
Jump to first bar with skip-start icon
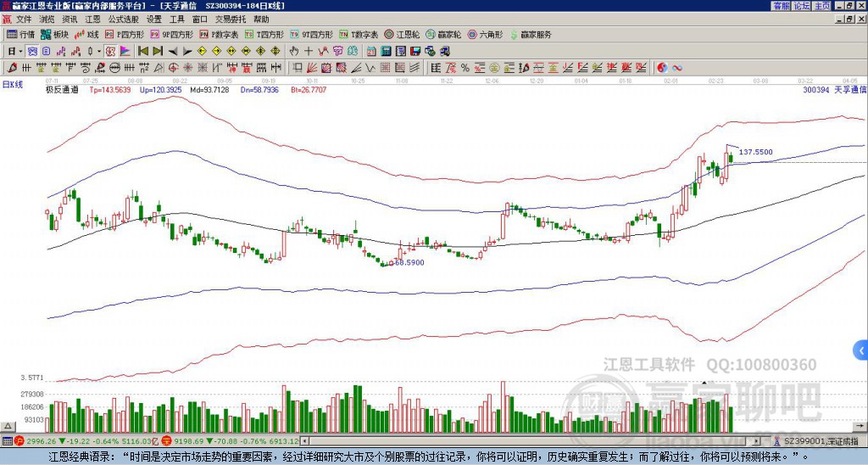[142, 52]
